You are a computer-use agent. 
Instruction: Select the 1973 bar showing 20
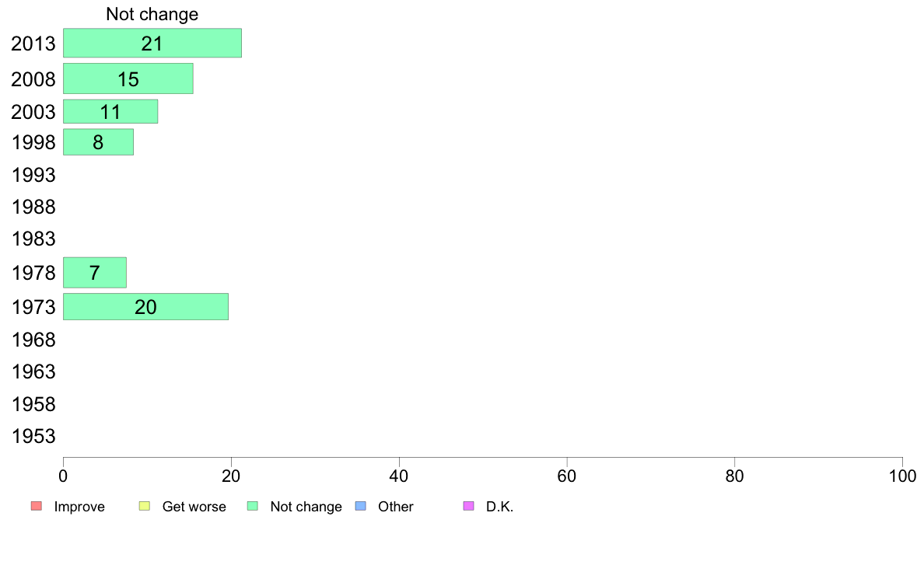point(145,307)
